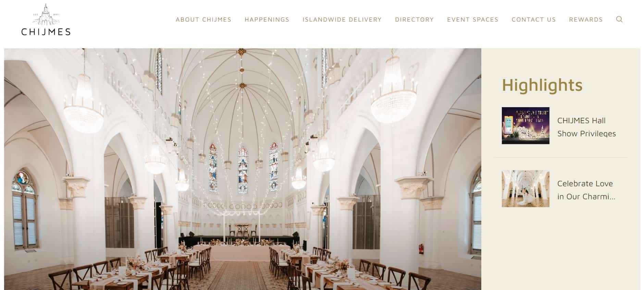Viewport: 644px width, 290px height.
Task: Go to the Happenings page
Action: (x=267, y=20)
